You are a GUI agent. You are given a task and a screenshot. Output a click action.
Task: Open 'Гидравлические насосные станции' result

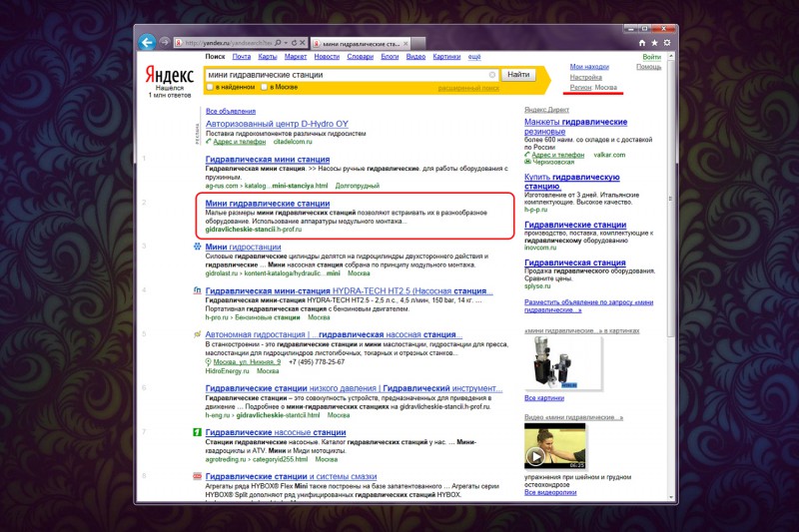tap(276, 432)
